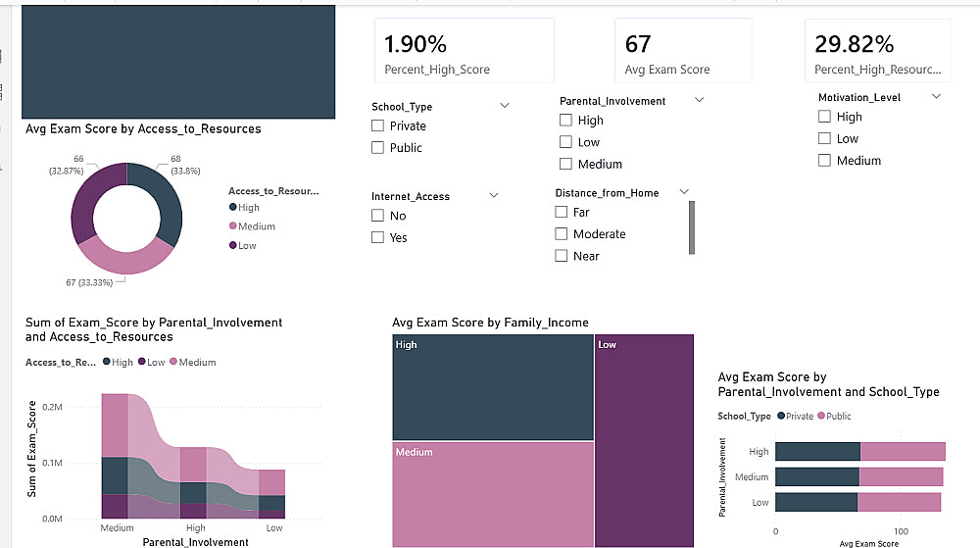The width and height of the screenshot is (980, 548).
Task: Switch to Table view in left sidebar
Action: (x=3, y=93)
